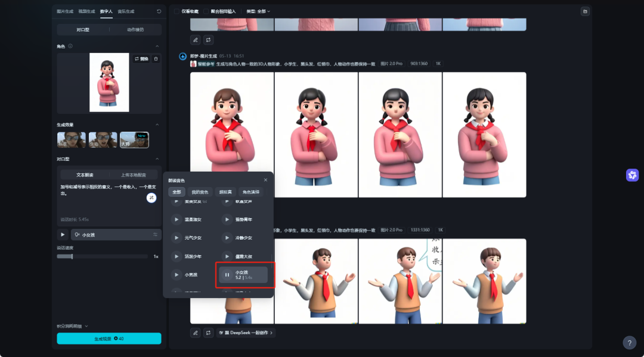Pause the 小女孩 voice preview

227,275
